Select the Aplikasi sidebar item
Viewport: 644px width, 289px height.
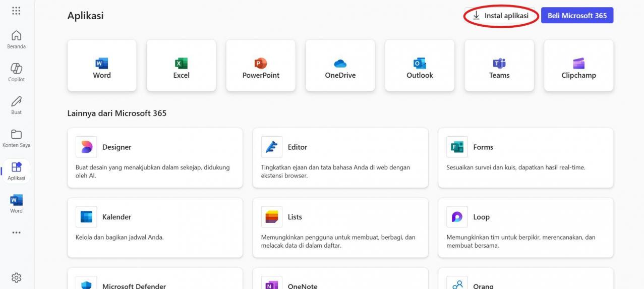click(x=16, y=171)
